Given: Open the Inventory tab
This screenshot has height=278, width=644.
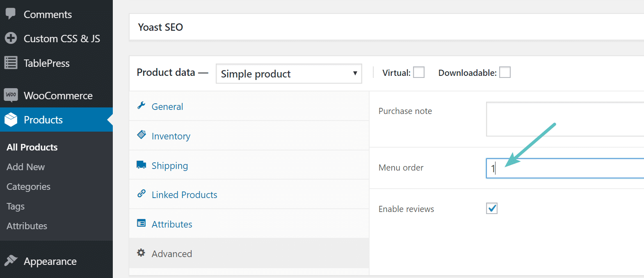Looking at the screenshot, I should [171, 136].
